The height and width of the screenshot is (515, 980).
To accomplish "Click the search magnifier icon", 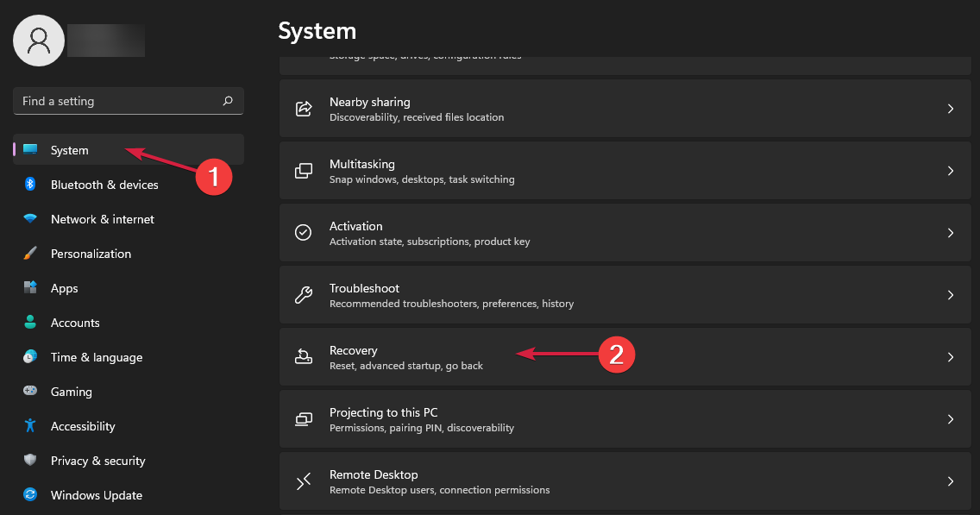I will 228,101.
